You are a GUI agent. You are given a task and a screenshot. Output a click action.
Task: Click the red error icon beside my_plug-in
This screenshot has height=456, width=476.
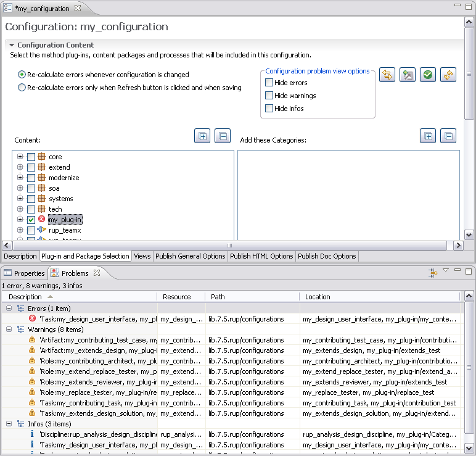coord(42,220)
